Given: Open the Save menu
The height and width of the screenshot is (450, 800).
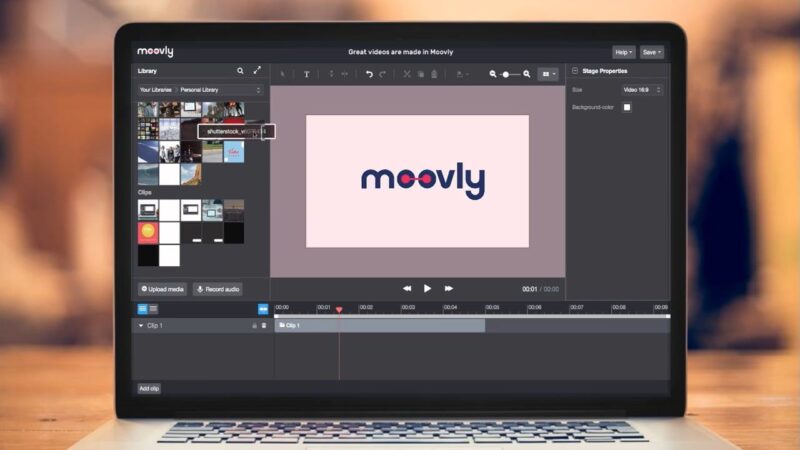Looking at the screenshot, I should tap(652, 52).
